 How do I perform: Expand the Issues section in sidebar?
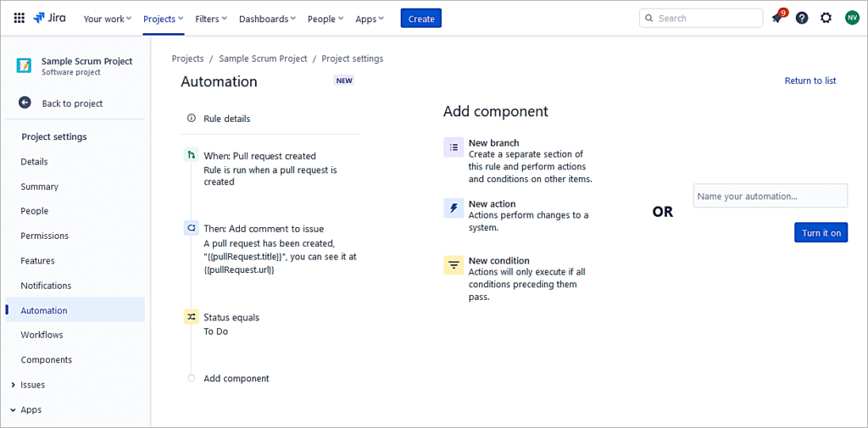point(13,385)
